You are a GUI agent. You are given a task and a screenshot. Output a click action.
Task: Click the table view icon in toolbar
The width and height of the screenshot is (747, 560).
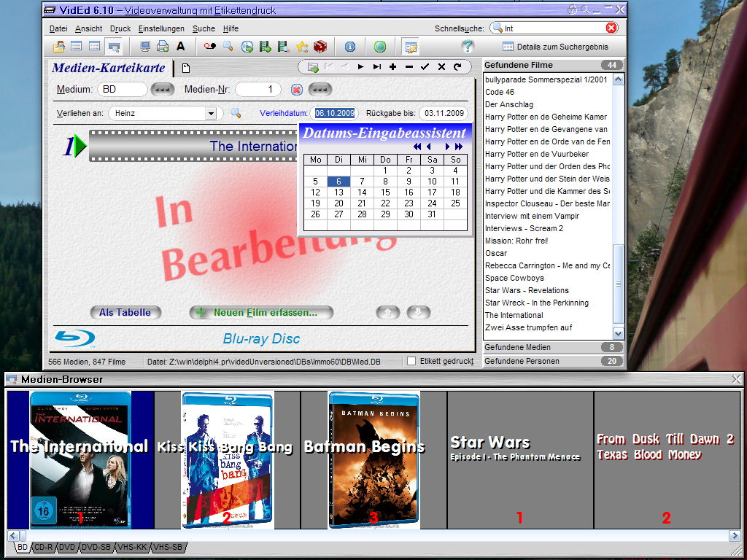94,47
